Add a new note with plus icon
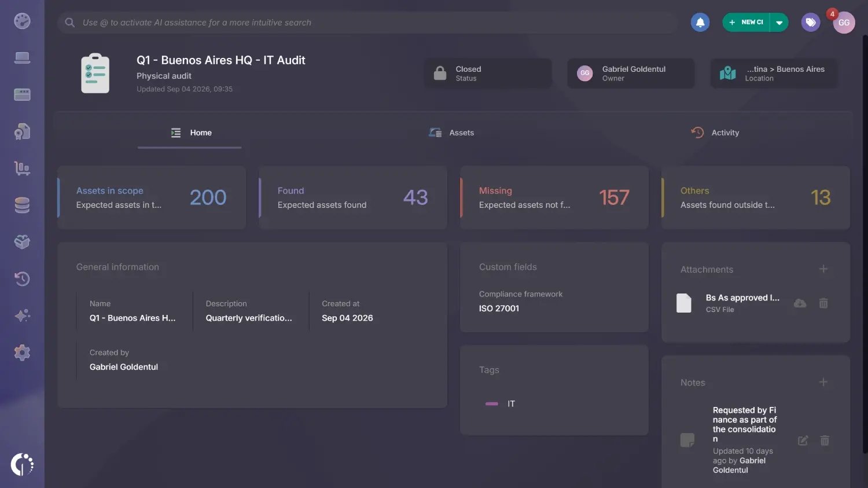This screenshot has width=868, height=488. [823, 382]
